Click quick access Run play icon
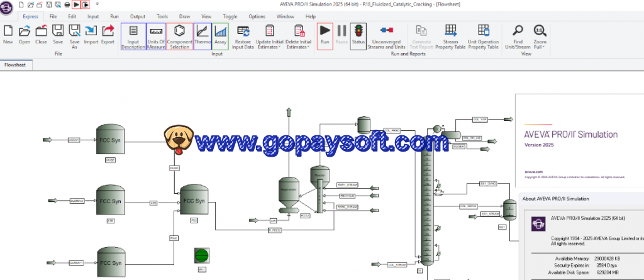Image resolution: width=644 pixels, height=280 pixels. [76, 4]
